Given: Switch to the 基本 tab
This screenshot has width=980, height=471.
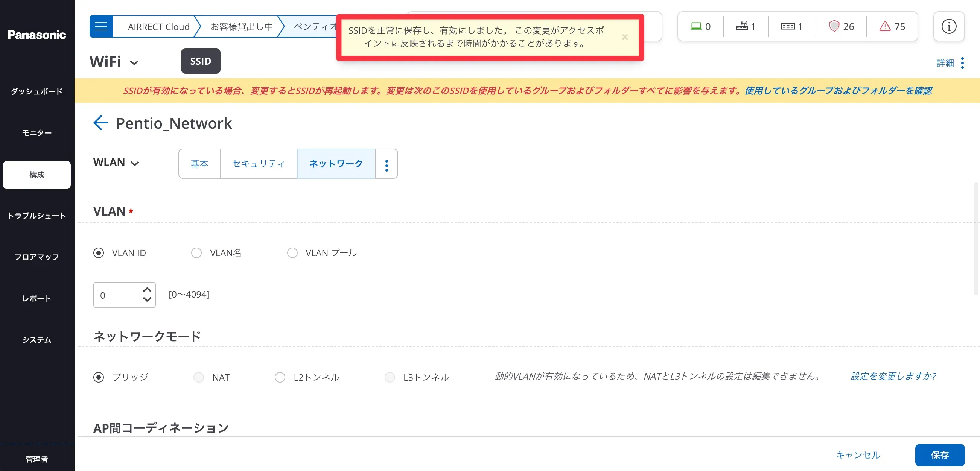Looking at the screenshot, I should (x=199, y=164).
